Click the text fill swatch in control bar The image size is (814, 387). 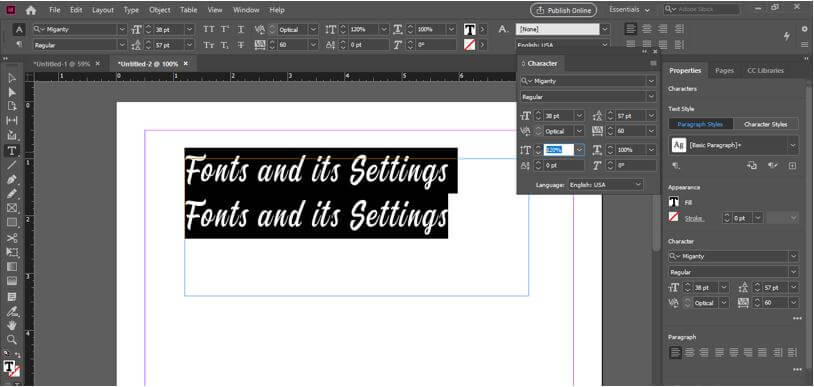tap(469, 30)
